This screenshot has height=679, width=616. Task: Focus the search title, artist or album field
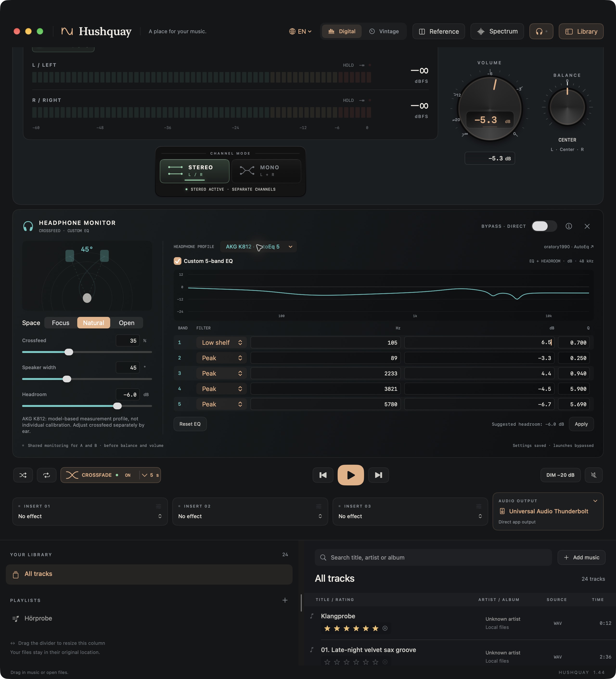point(433,557)
